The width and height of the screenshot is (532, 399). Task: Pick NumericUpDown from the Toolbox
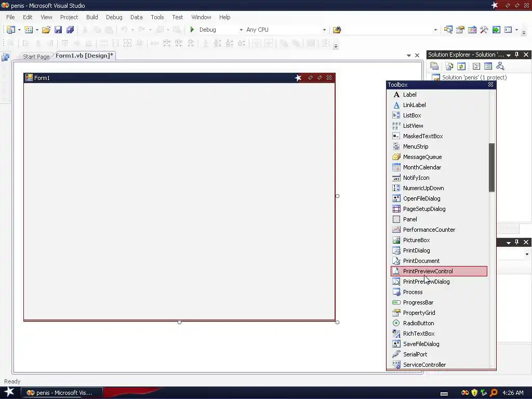pos(439,188)
